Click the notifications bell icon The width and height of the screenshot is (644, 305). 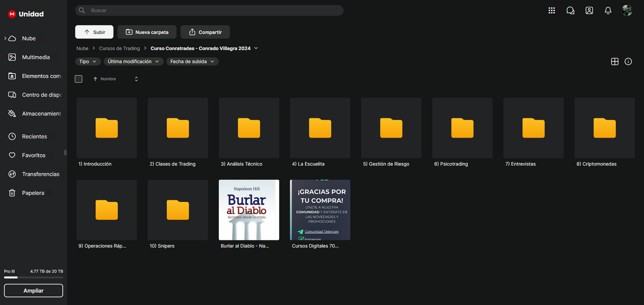coord(608,11)
